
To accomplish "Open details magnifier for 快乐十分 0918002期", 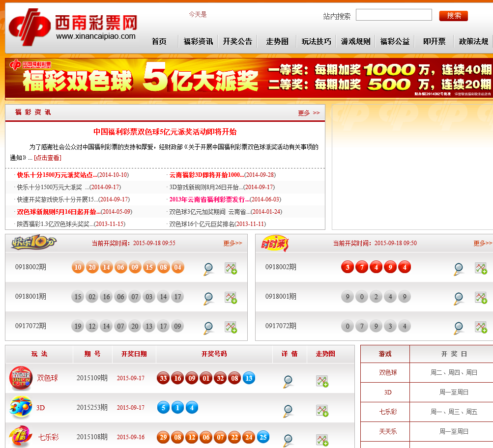I will tap(208, 269).
